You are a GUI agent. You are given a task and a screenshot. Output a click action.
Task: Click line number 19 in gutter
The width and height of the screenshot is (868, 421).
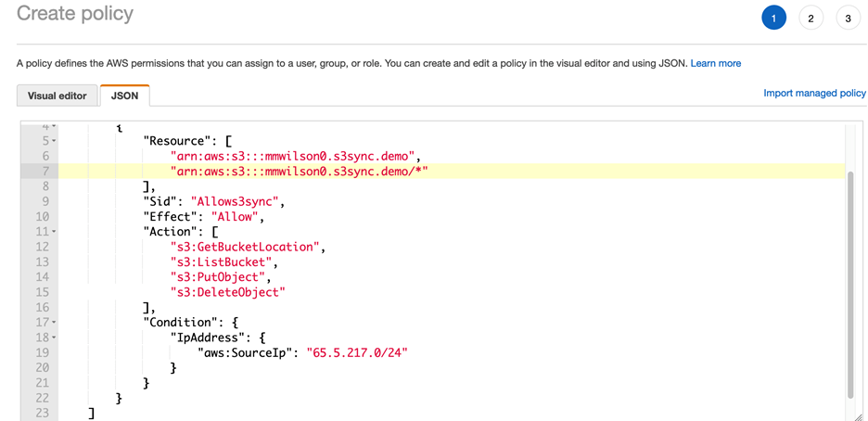tap(42, 352)
